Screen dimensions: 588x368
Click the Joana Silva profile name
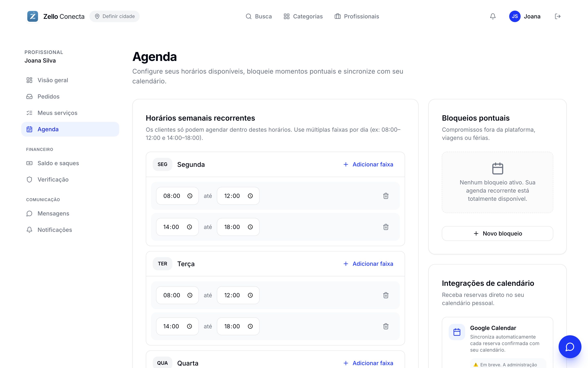coord(40,60)
